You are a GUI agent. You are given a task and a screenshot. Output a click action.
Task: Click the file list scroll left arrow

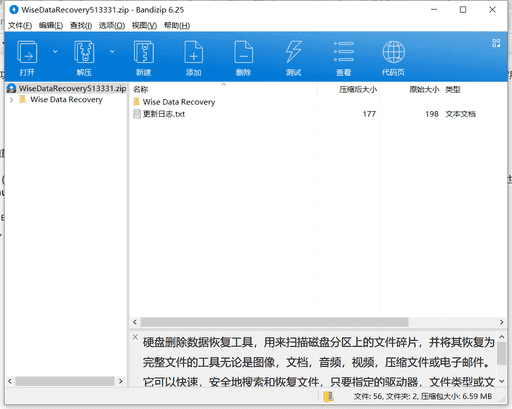tap(135, 322)
